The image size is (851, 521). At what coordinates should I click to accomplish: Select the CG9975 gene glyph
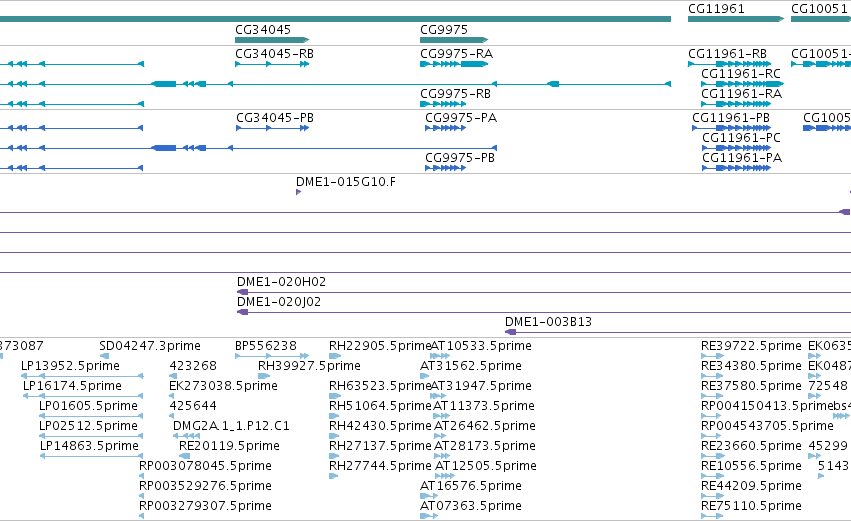coord(454,40)
